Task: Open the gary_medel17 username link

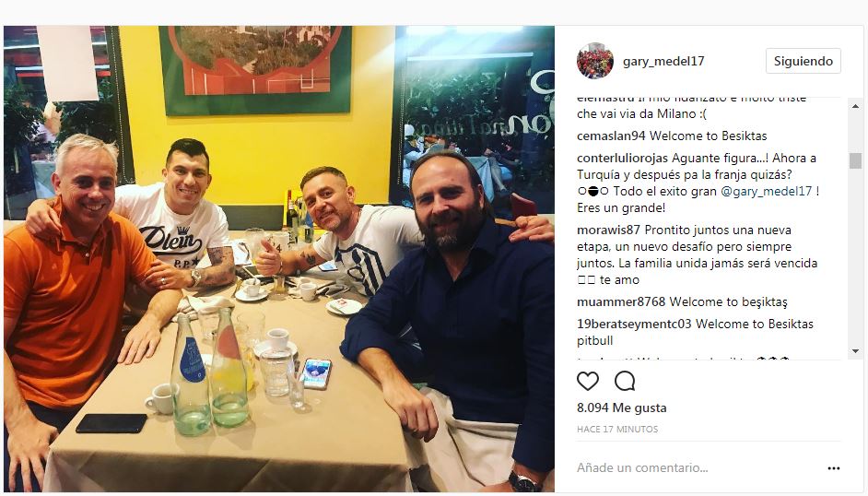Action: (x=663, y=61)
